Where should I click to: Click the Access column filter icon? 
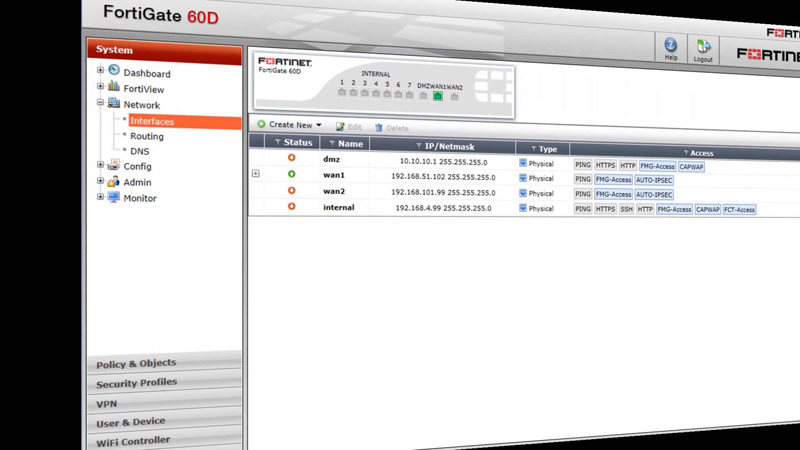coord(686,153)
